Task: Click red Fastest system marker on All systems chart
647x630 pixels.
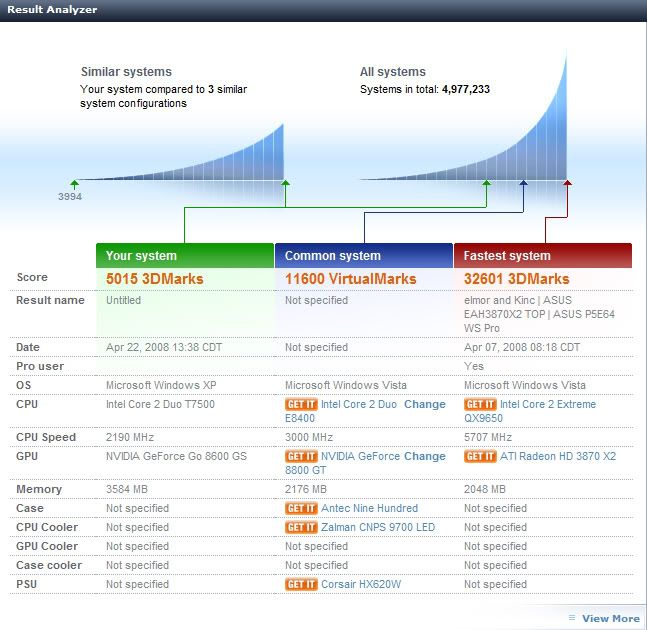Action: [x=568, y=184]
